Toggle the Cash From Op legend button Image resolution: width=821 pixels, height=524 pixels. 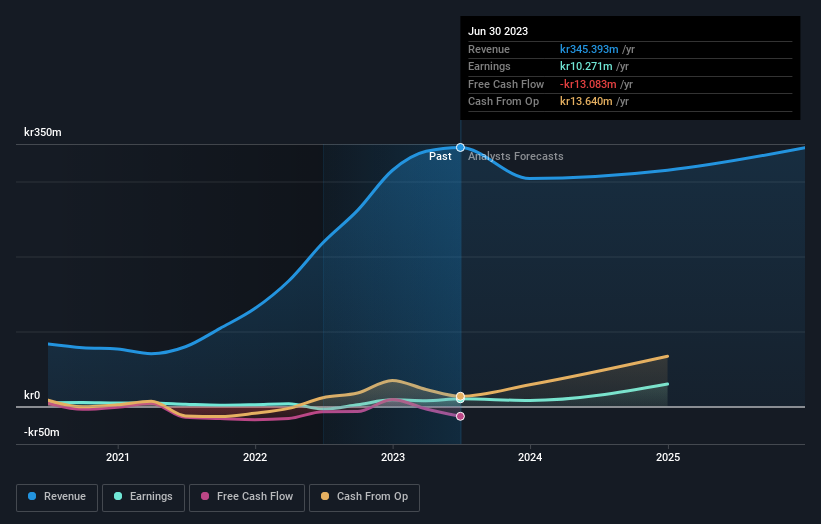point(364,497)
